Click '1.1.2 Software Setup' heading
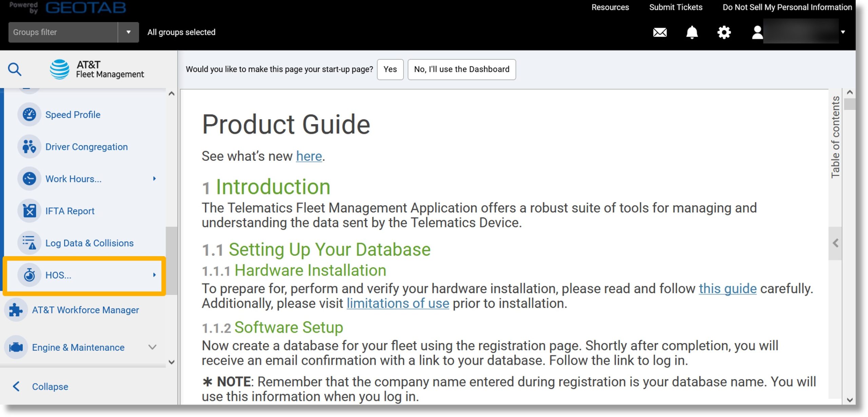Viewport: 868px width, 417px height. 273,328
